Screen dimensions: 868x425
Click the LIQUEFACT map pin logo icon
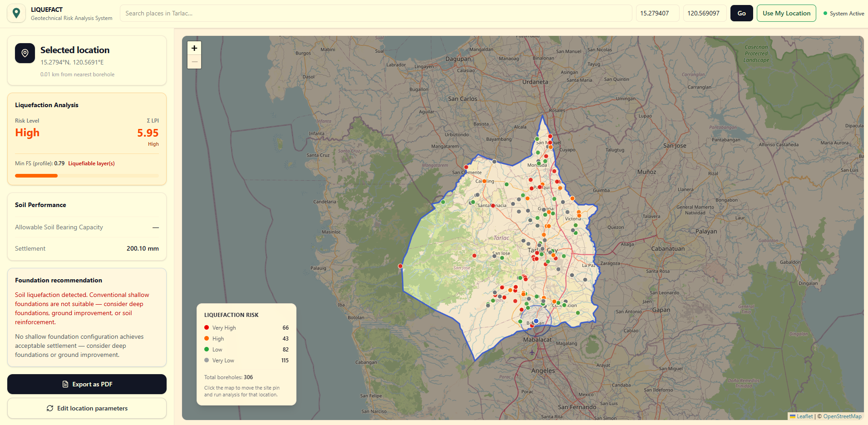click(x=16, y=13)
